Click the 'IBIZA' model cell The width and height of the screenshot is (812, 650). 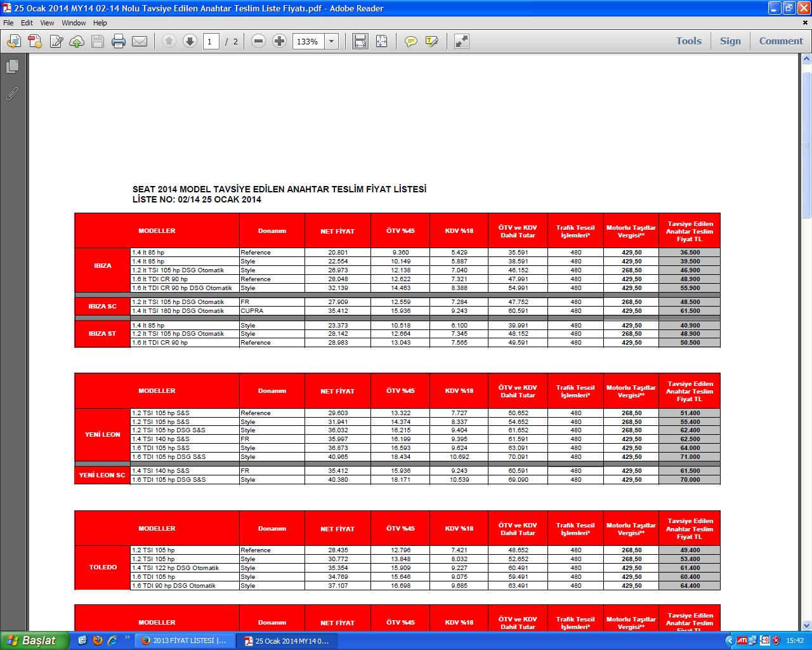click(103, 266)
